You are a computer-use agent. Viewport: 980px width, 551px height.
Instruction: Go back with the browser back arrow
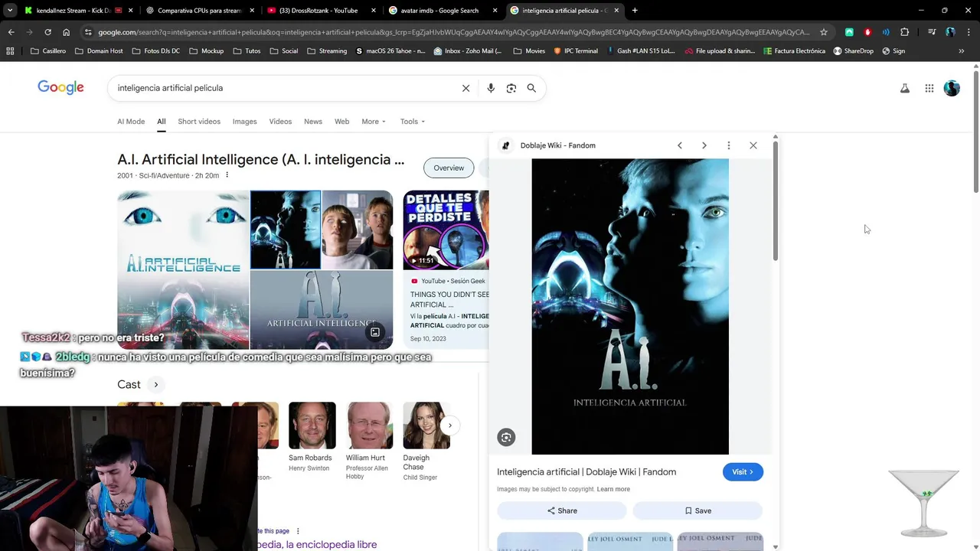click(x=11, y=32)
